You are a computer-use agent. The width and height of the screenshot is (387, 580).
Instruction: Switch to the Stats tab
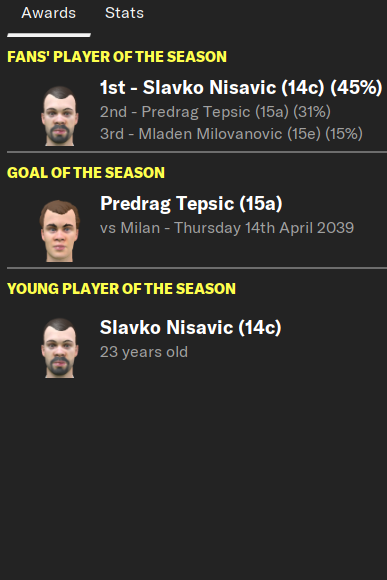click(x=124, y=13)
